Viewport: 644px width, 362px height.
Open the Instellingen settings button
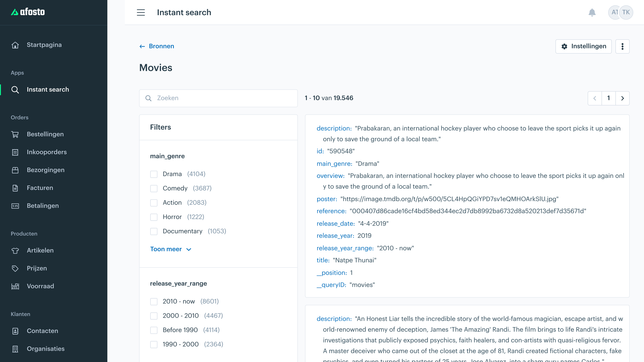[x=583, y=46]
